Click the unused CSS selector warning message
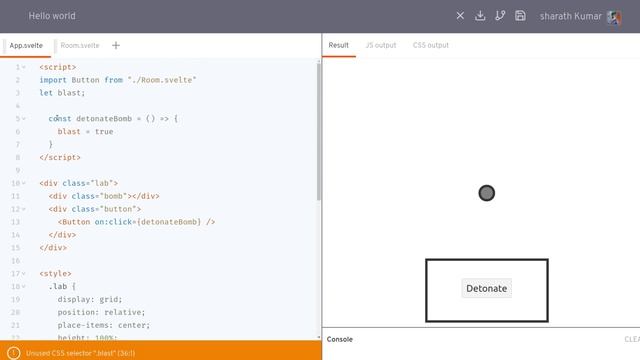 pos(80,353)
